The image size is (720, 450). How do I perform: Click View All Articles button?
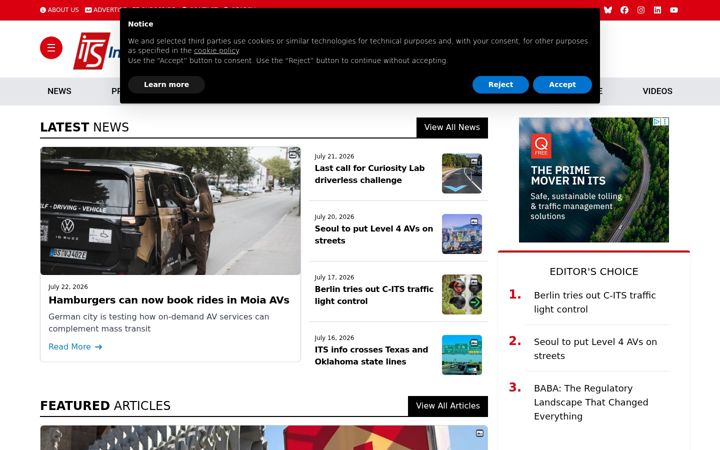tap(448, 406)
